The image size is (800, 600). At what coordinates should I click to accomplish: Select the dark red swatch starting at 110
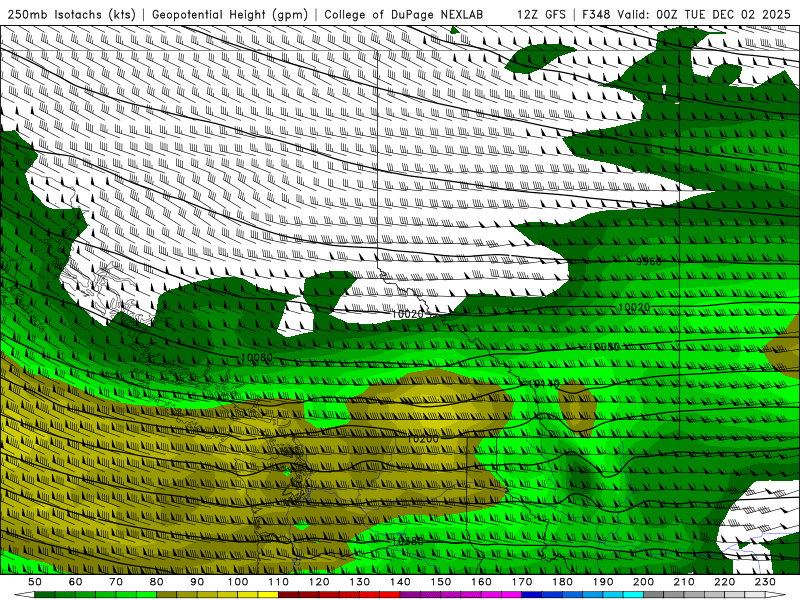[x=289, y=595]
